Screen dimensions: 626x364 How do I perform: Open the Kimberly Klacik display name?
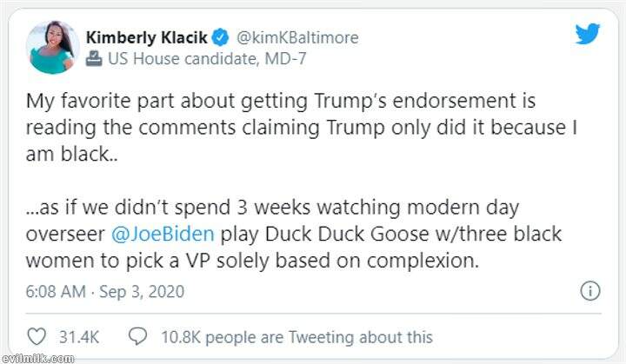click(x=146, y=37)
